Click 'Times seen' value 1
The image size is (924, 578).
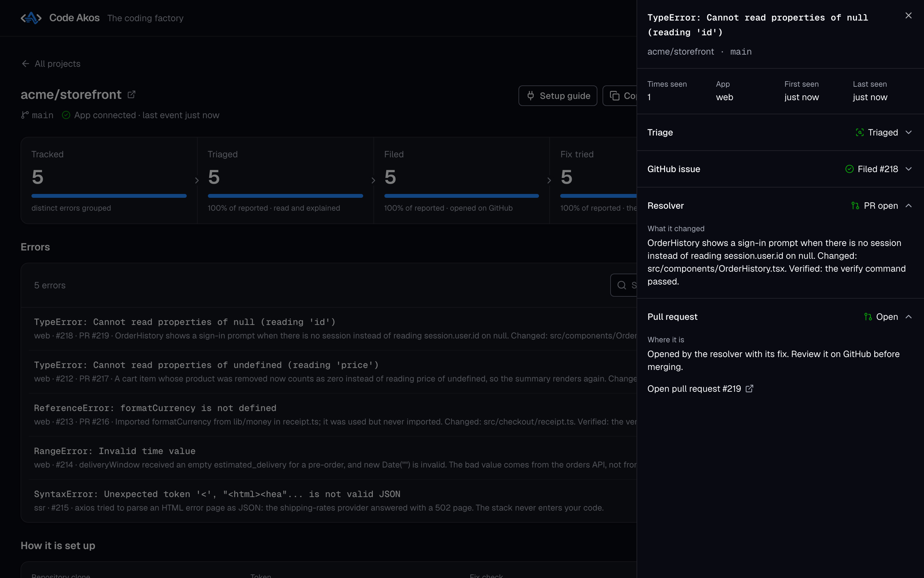point(649,97)
